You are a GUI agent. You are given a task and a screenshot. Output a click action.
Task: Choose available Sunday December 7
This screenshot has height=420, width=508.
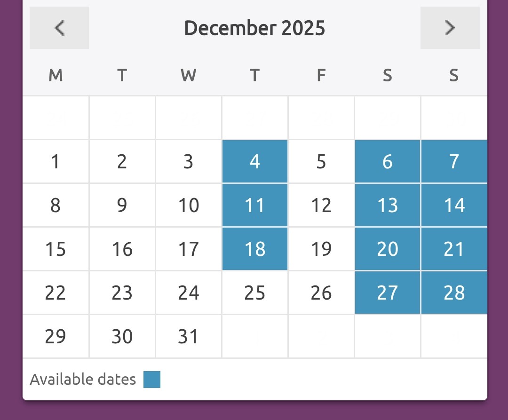pos(454,161)
